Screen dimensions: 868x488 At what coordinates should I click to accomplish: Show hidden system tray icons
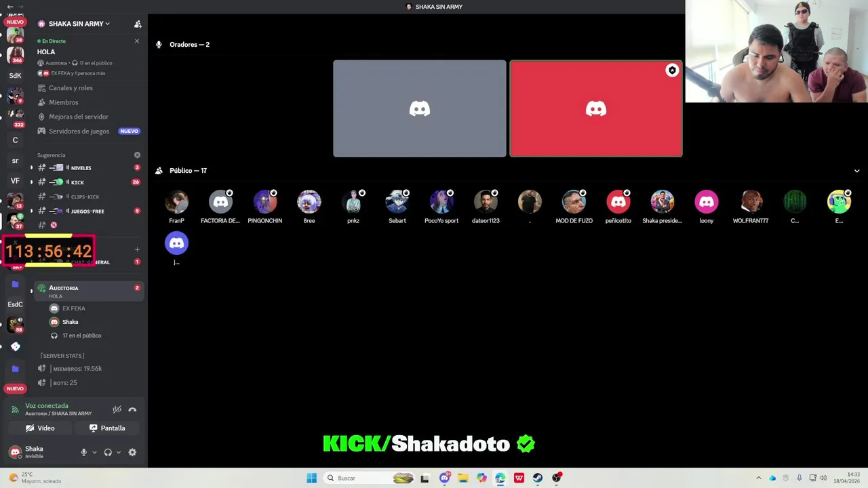coord(758,478)
